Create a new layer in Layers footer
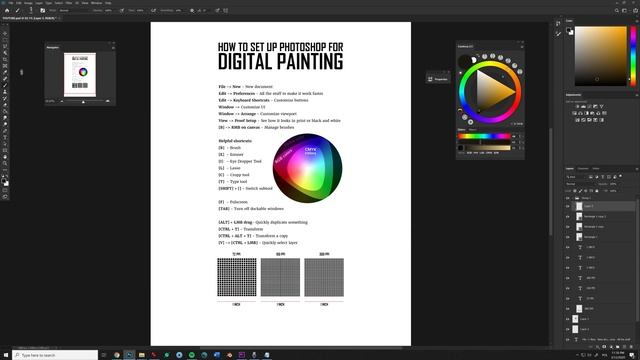The width and height of the screenshot is (640, 360). click(x=624, y=347)
